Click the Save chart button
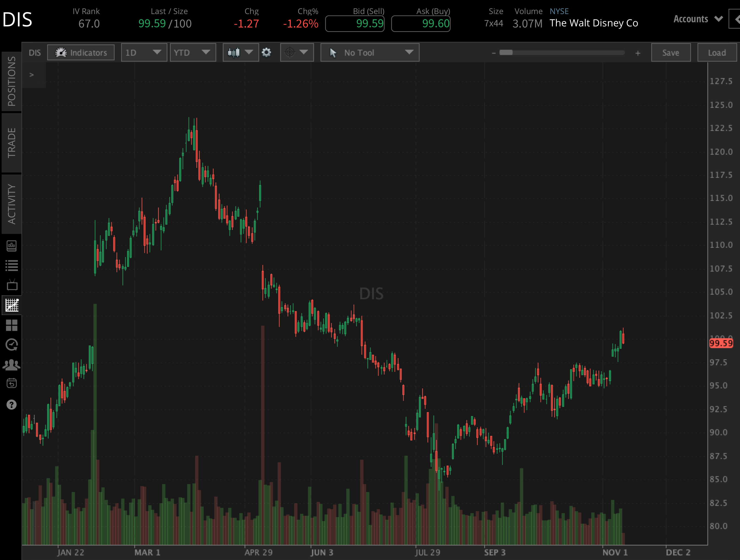The height and width of the screenshot is (560, 740). tap(670, 53)
